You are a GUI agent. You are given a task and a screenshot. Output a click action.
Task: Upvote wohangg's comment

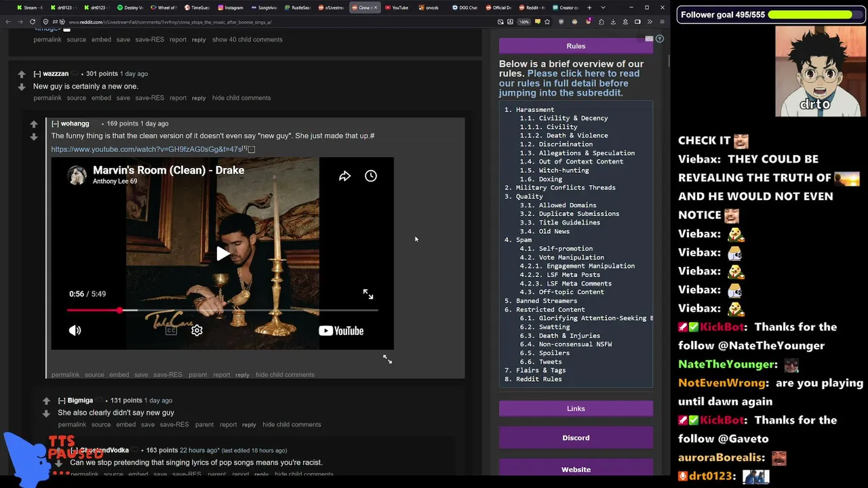pyautogui.click(x=34, y=124)
